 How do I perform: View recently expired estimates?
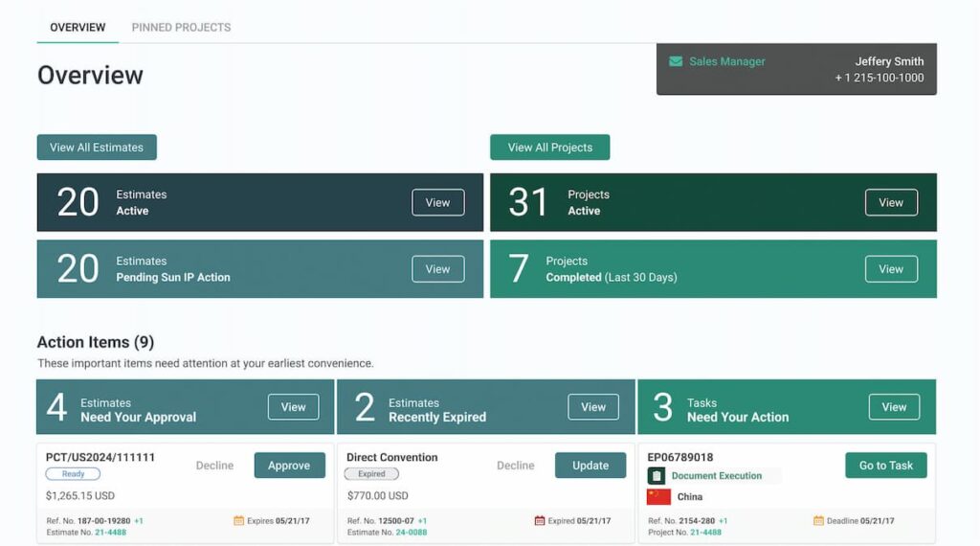click(593, 407)
